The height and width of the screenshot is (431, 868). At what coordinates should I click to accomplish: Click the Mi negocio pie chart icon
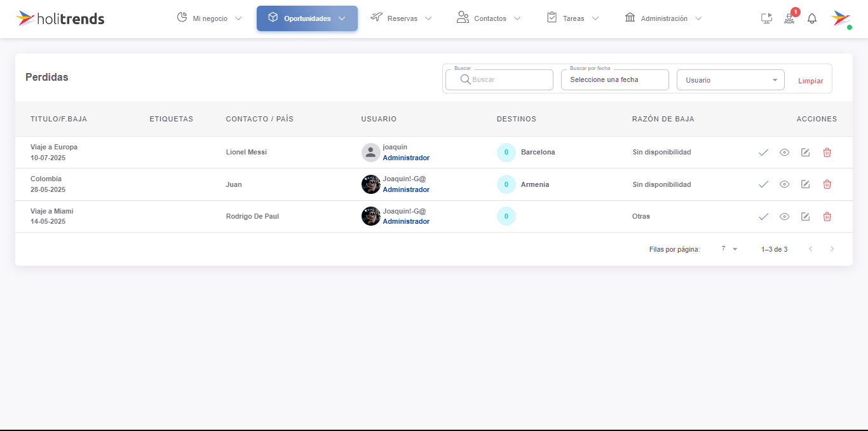(x=182, y=18)
